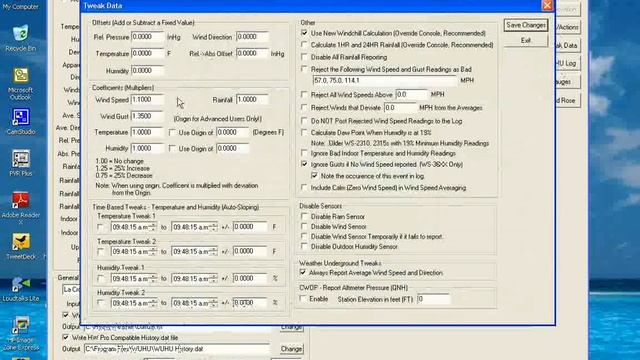The image size is (640, 360).
Task: Check Reject All Wind Speeds Above
Action: coord(304,94)
